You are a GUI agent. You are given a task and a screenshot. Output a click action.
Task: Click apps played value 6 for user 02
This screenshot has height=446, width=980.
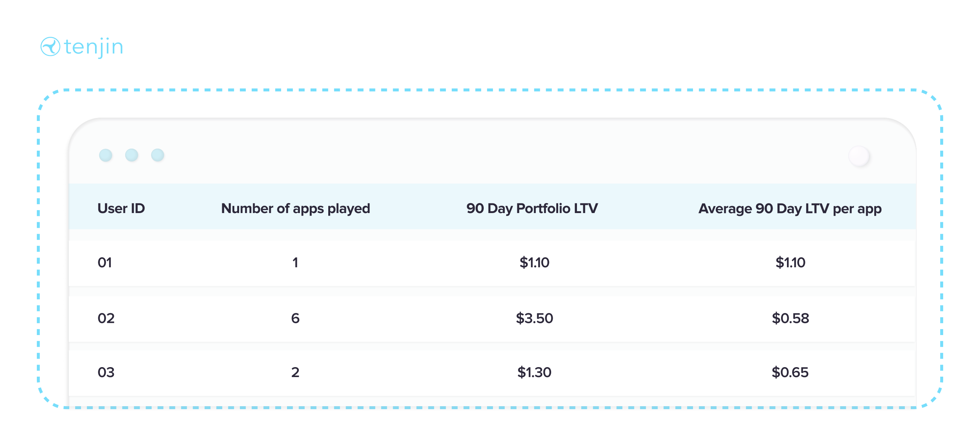[295, 318]
